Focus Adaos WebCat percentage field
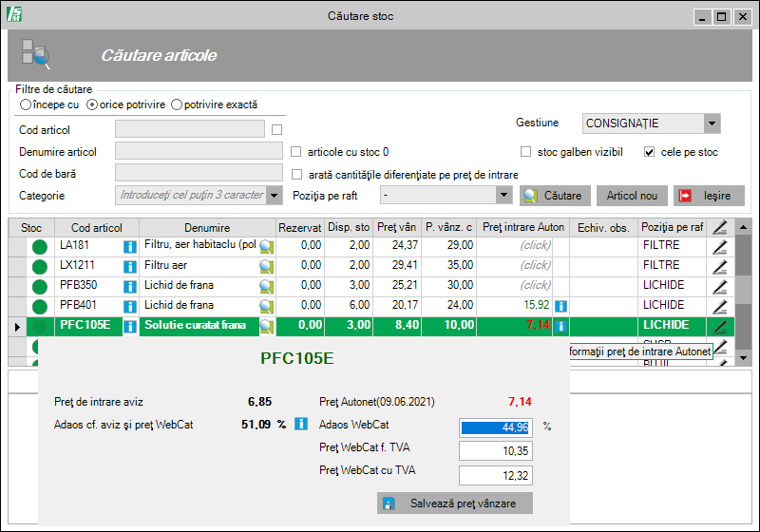Viewport: 760px width, 532px height. [496, 427]
